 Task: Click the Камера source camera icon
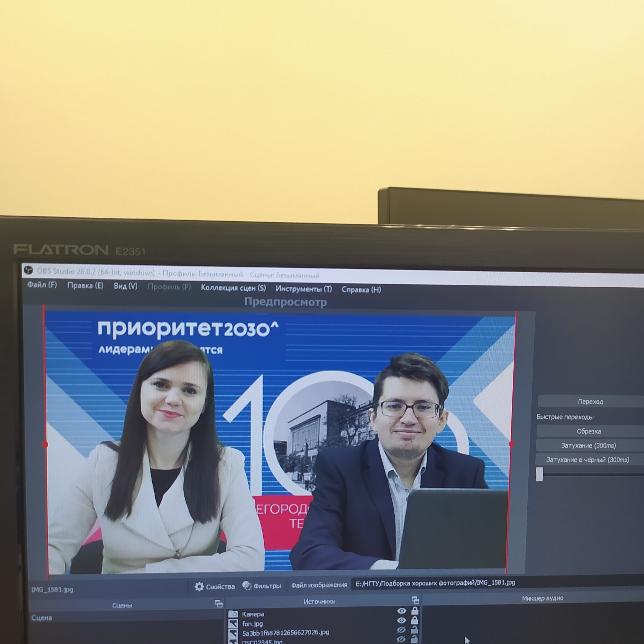(233, 614)
